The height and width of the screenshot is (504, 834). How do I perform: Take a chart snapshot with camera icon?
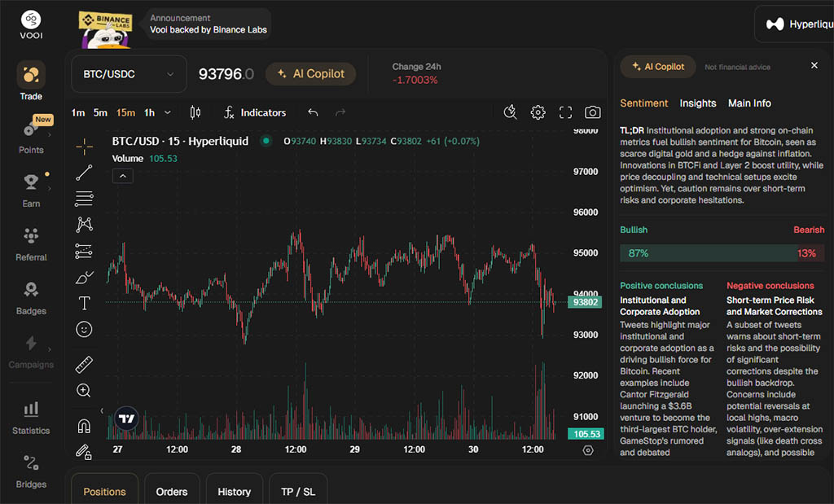point(593,112)
